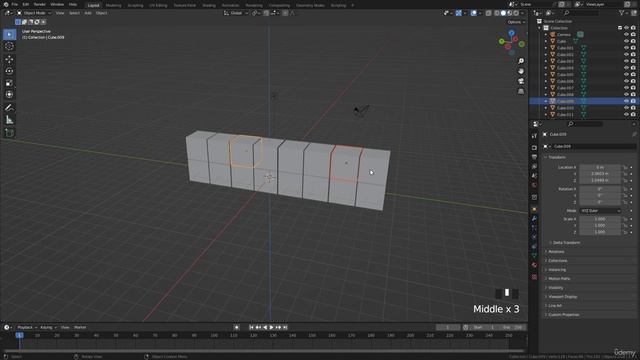Open the Tool properties tab
The width and height of the screenshot is (640, 360).
534,136
